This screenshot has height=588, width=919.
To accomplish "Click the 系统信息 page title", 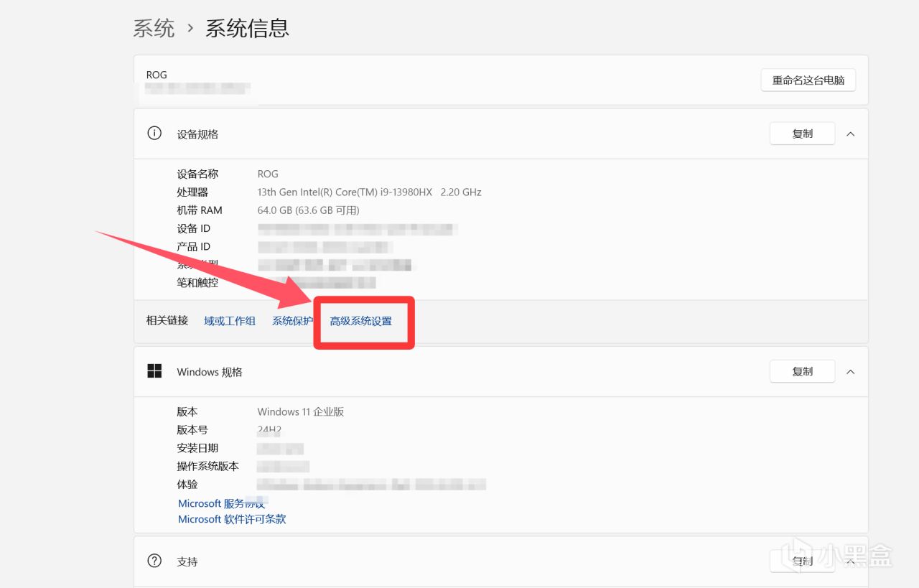I will [248, 28].
